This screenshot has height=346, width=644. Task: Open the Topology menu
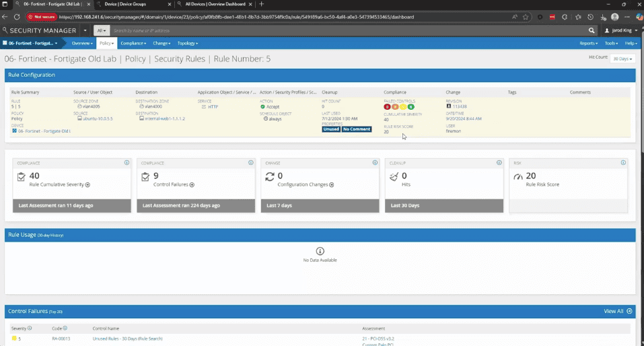[187, 43]
